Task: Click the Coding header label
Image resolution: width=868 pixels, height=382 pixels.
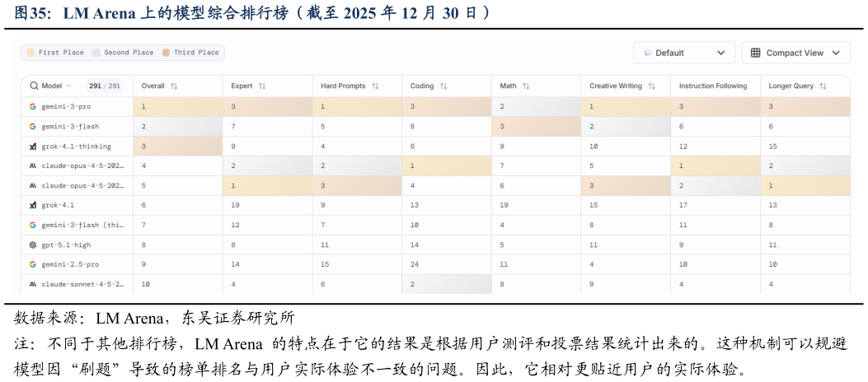Action: click(x=422, y=86)
